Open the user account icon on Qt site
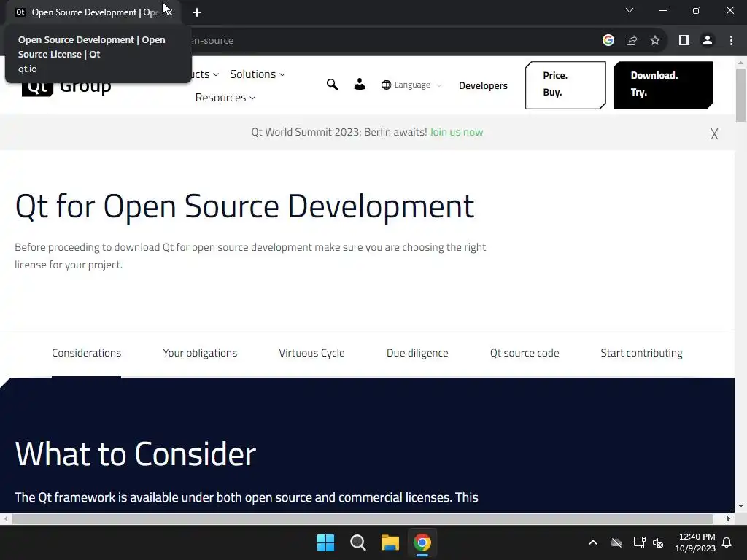The height and width of the screenshot is (560, 747). pos(360,85)
